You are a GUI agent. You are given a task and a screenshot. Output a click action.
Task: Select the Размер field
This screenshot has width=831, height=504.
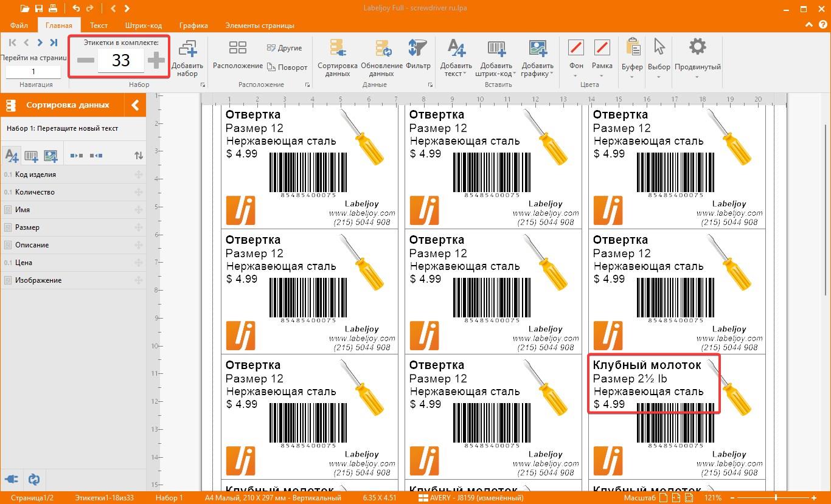73,227
